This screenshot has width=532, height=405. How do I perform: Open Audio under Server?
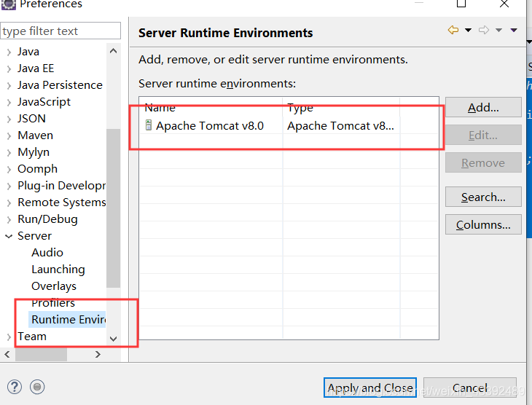(x=47, y=253)
